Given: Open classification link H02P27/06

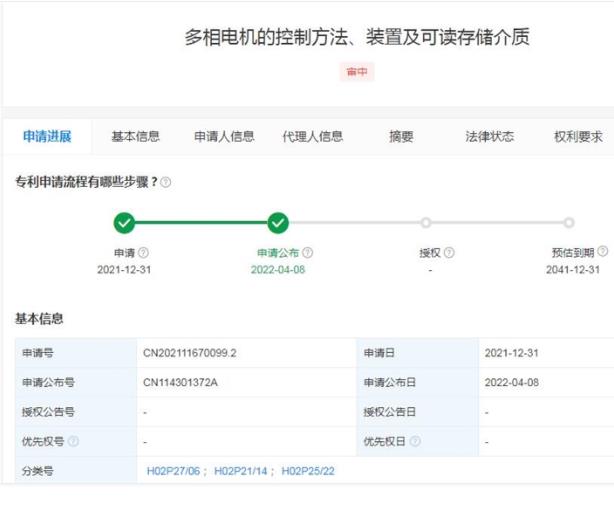Looking at the screenshot, I should 174,470.
